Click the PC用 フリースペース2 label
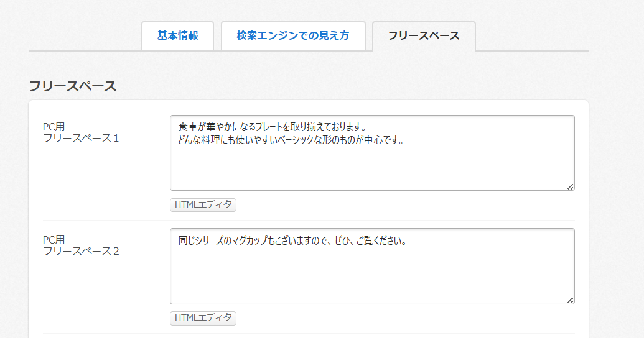 (x=80, y=245)
